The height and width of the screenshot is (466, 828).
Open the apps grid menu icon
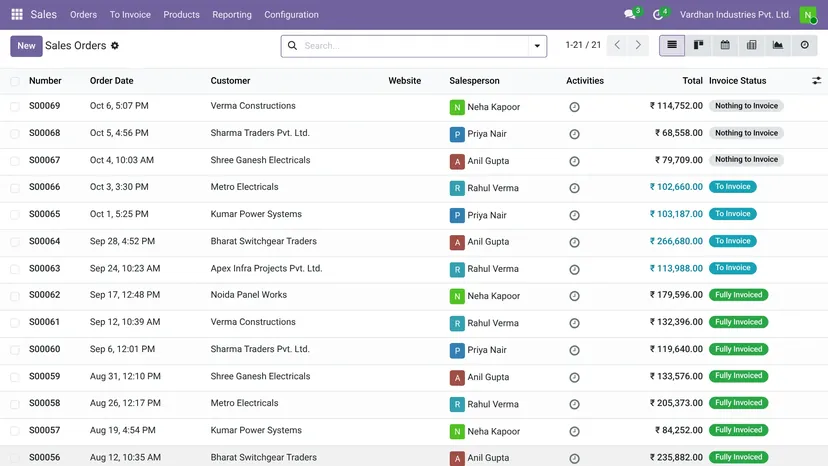[x=17, y=14]
